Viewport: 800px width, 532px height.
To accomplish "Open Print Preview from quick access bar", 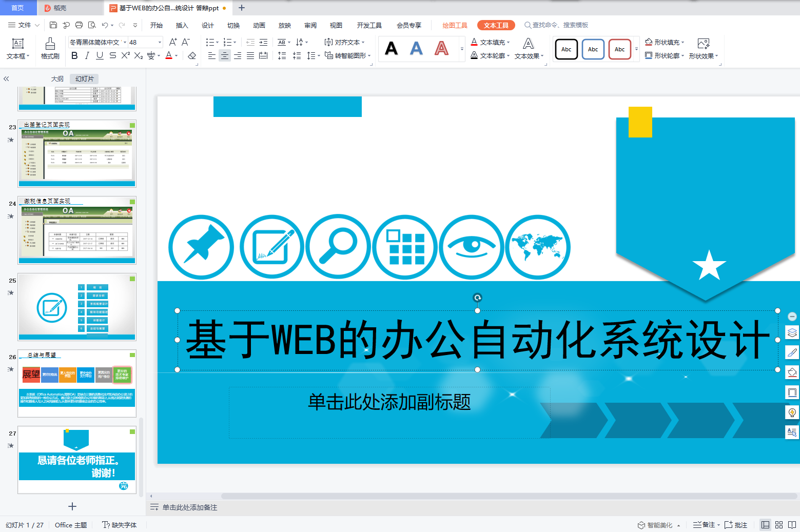I will click(92, 25).
